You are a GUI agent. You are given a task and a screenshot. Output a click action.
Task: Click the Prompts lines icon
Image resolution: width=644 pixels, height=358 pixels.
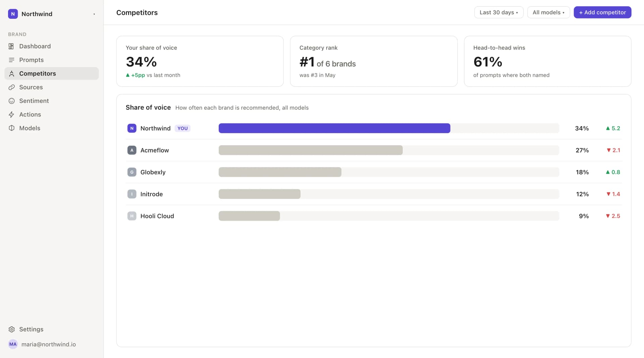pos(11,60)
